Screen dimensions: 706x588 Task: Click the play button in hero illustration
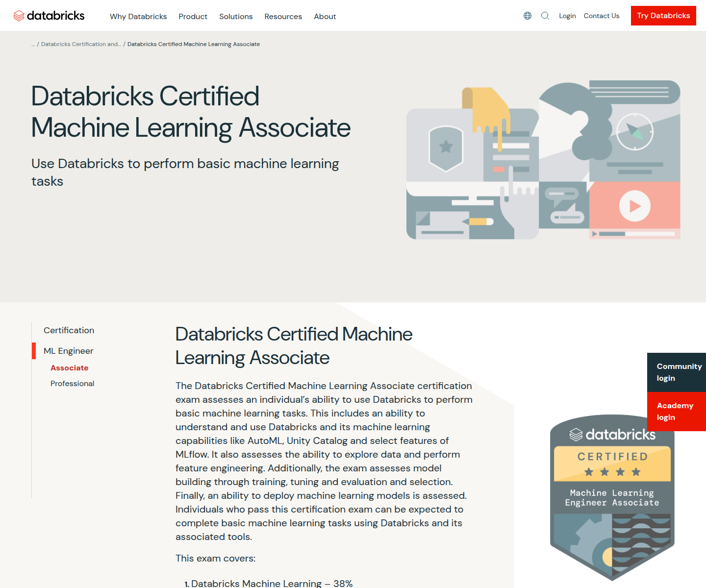pyautogui.click(x=635, y=206)
